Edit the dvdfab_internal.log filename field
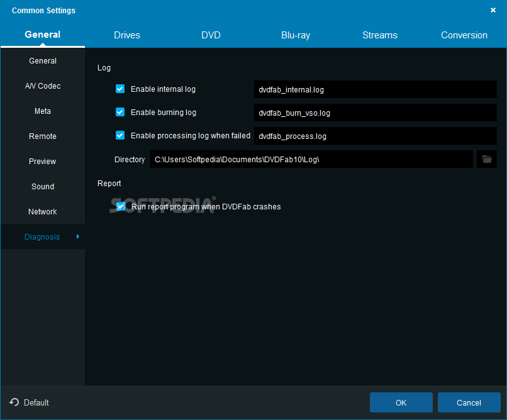 (x=376, y=89)
